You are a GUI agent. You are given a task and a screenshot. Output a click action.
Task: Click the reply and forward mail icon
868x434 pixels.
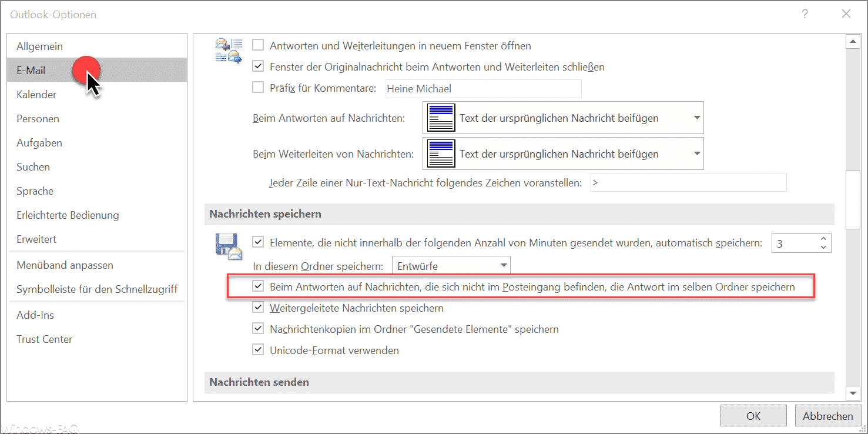coord(229,51)
